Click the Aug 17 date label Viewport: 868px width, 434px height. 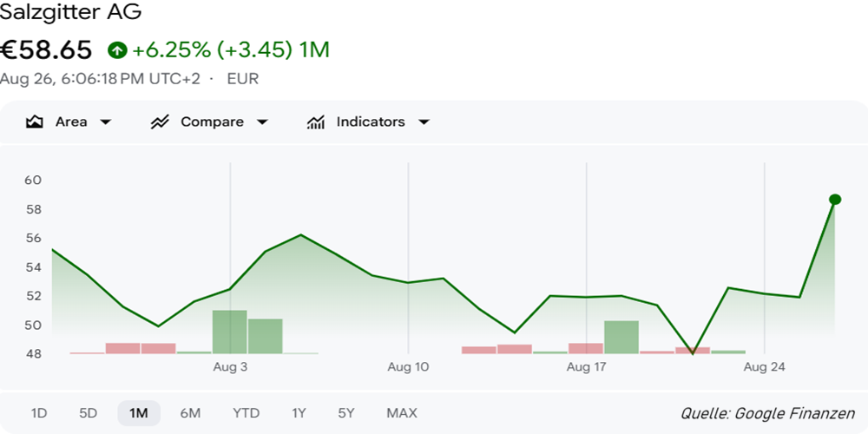[586, 367]
